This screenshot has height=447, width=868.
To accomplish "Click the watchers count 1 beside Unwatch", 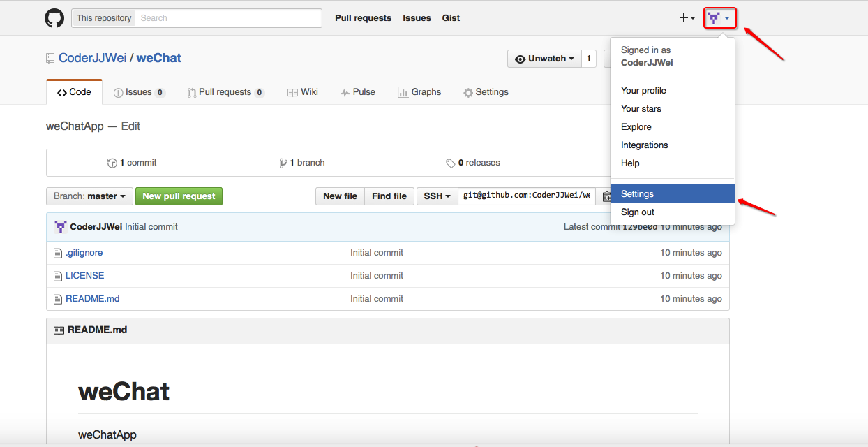I will pos(589,59).
